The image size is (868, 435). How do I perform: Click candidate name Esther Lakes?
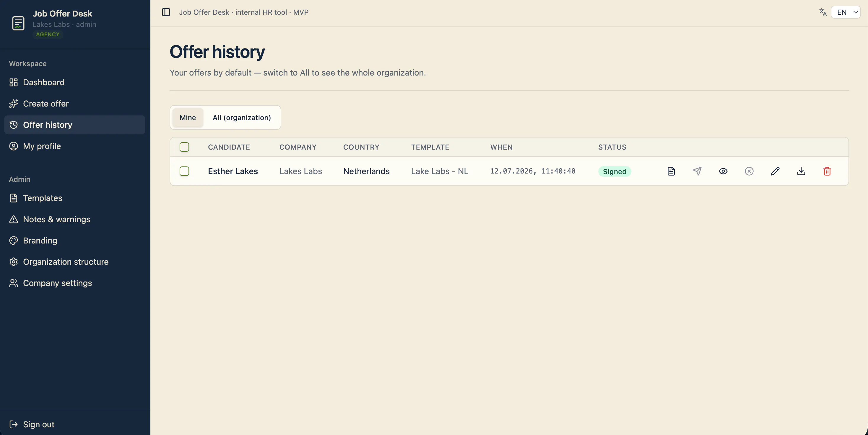[233, 171]
